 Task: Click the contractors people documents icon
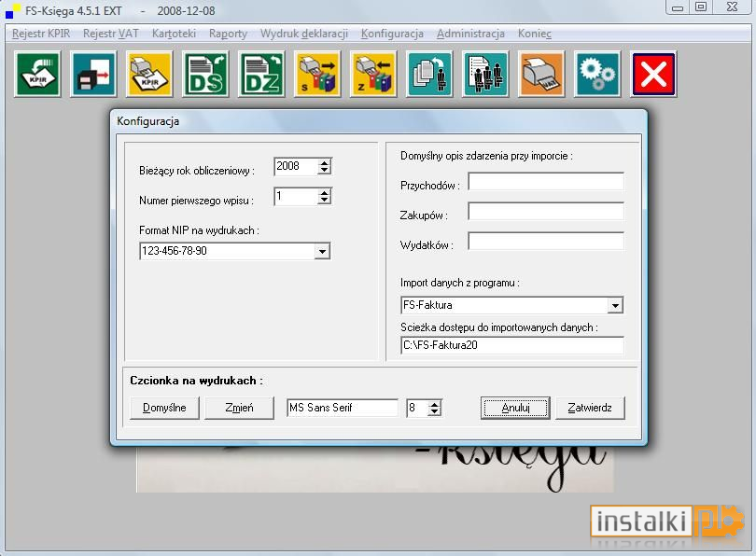pyautogui.click(x=485, y=75)
